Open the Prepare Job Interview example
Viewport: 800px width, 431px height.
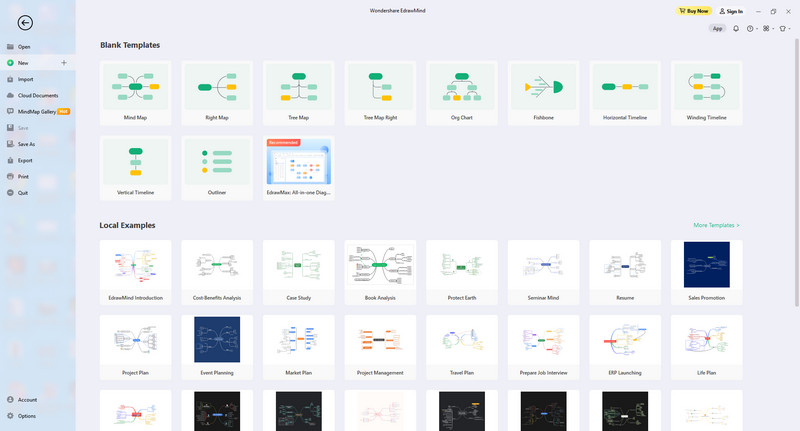(543, 347)
